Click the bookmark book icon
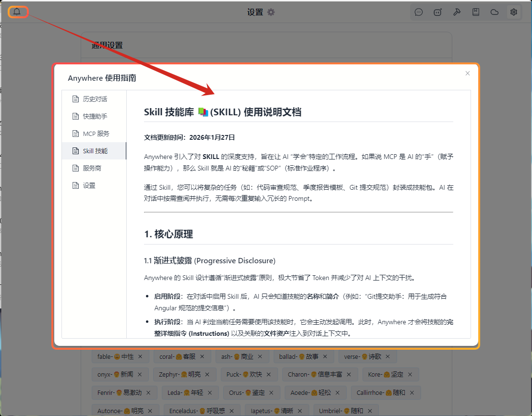Viewport: 532px width, 416px height. 476,12
